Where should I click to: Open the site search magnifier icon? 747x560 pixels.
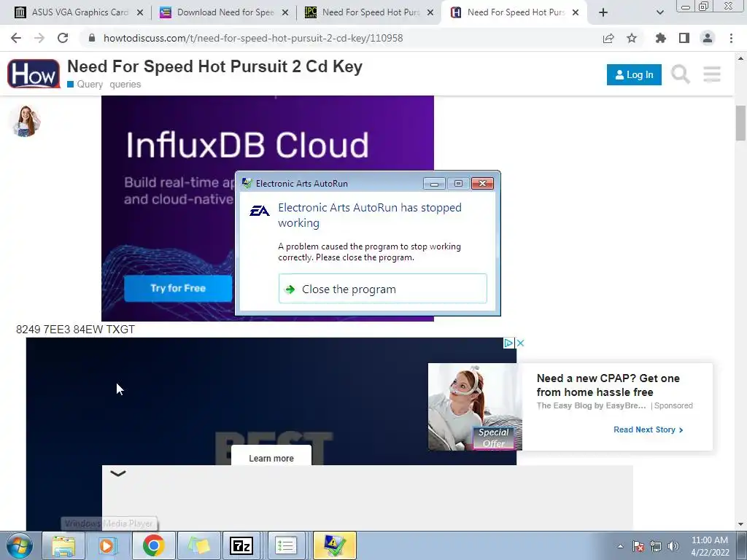[681, 75]
